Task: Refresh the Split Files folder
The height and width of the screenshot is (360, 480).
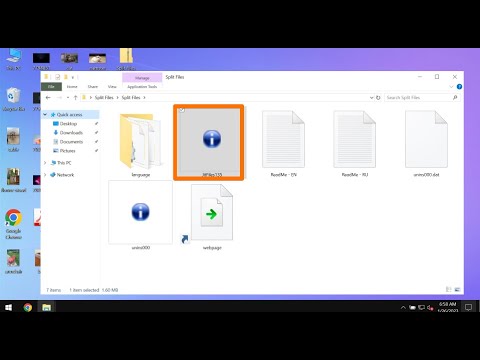Action: [x=378, y=98]
